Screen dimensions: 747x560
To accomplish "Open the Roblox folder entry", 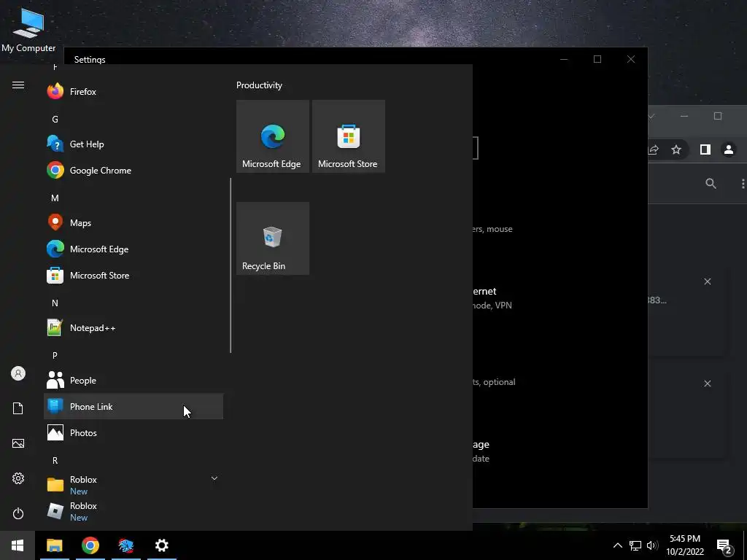I will pyautogui.click(x=133, y=485).
